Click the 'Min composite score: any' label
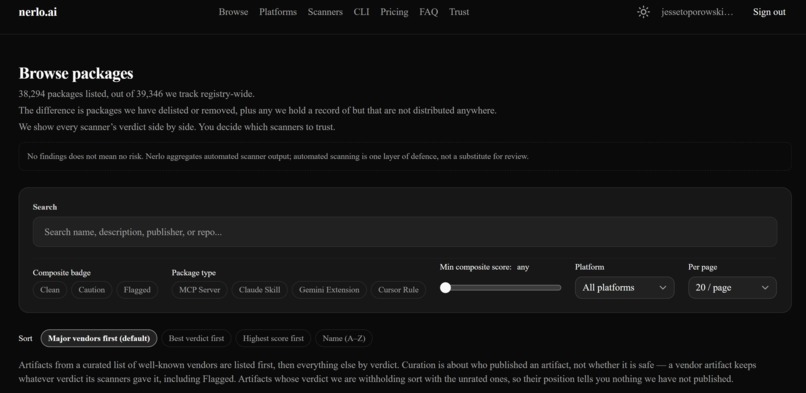806x393 pixels. click(484, 267)
